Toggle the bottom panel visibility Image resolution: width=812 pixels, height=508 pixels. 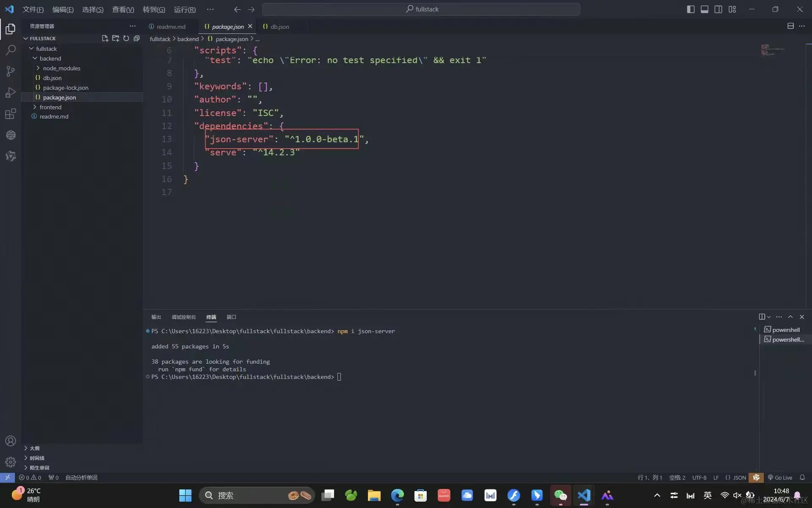coord(705,9)
